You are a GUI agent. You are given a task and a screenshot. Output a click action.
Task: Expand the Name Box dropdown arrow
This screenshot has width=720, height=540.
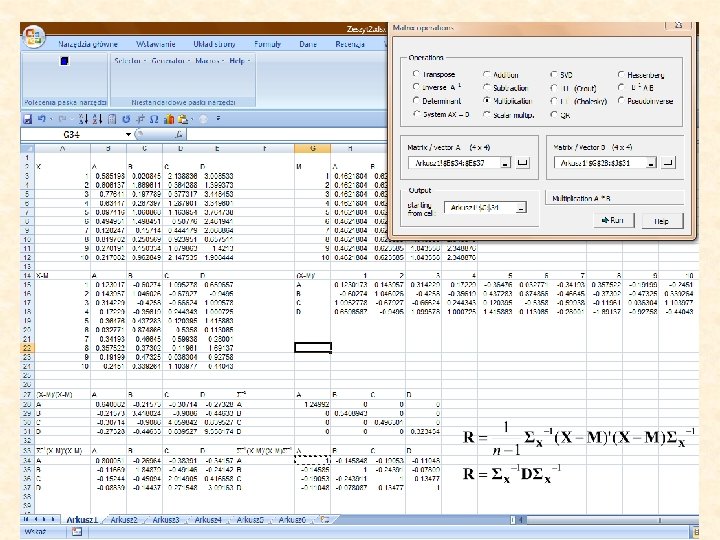[x=128, y=134]
